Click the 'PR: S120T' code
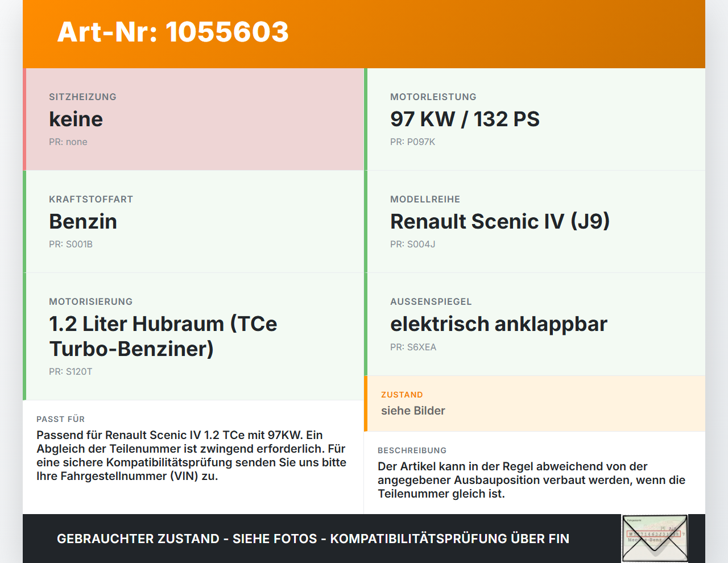 pyautogui.click(x=71, y=371)
